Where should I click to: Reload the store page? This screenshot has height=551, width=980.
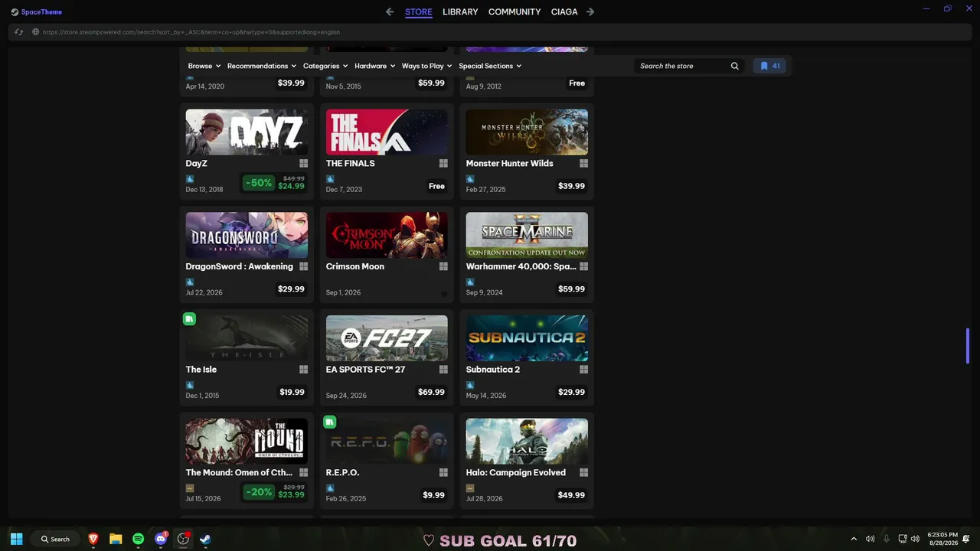[x=19, y=32]
